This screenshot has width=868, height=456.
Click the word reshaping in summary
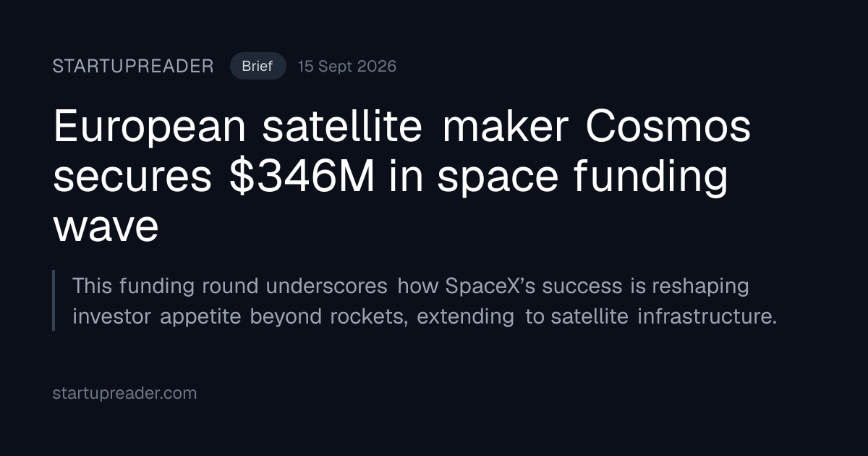pyautogui.click(x=700, y=287)
